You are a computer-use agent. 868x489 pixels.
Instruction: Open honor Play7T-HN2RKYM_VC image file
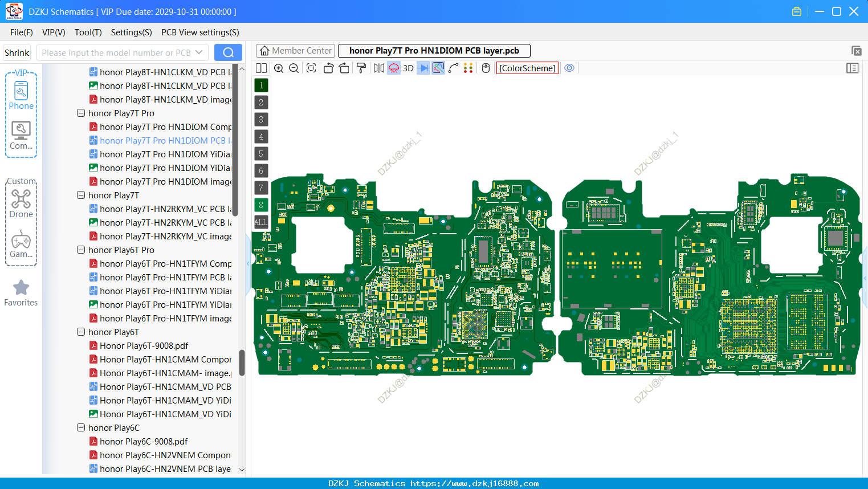pos(160,236)
